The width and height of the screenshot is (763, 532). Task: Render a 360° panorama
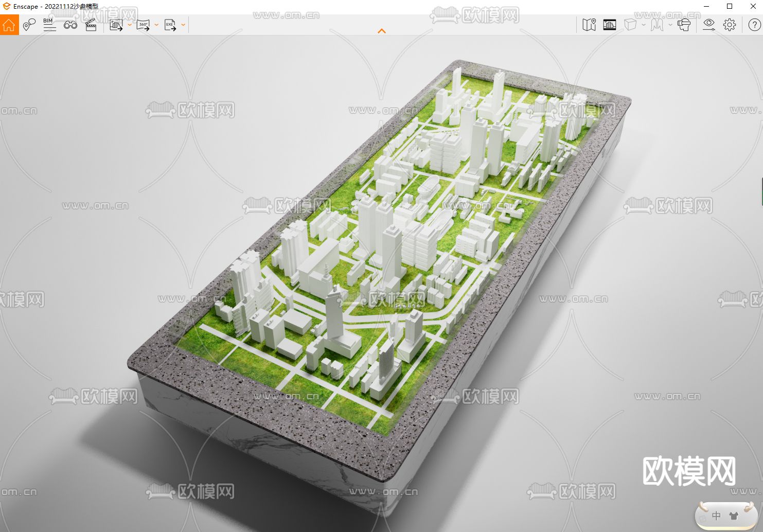tap(144, 24)
